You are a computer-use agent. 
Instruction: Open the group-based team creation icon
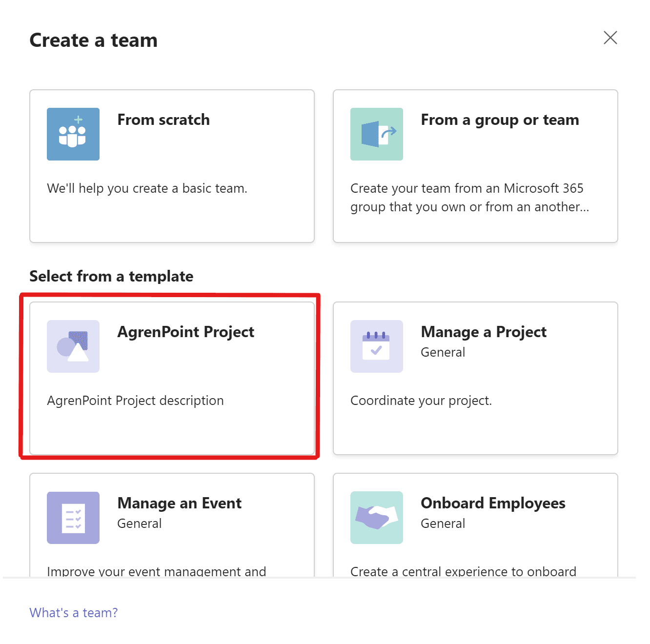click(x=376, y=134)
